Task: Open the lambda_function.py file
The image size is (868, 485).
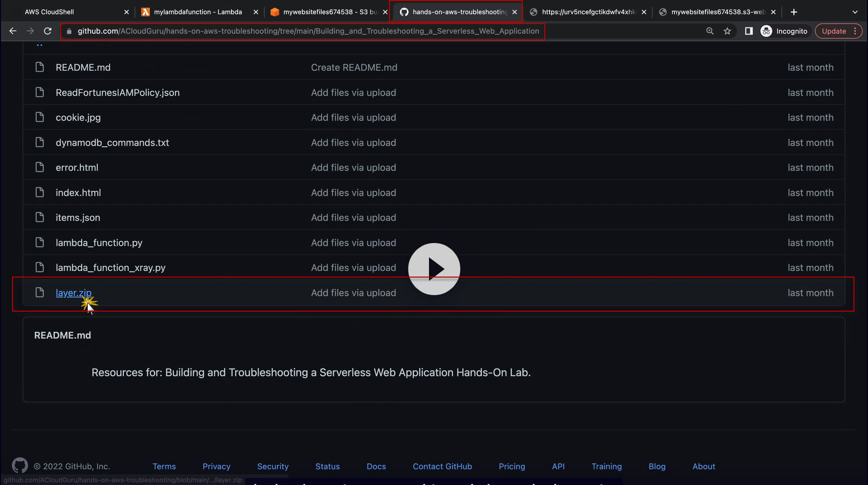Action: point(99,242)
